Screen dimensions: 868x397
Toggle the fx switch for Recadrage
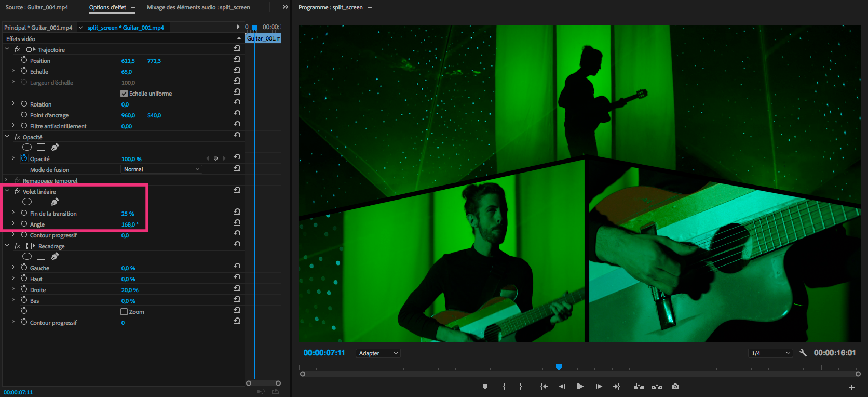pyautogui.click(x=17, y=246)
